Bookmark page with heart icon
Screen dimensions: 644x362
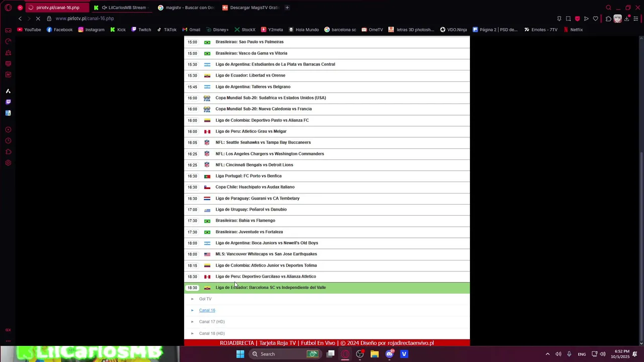click(595, 19)
